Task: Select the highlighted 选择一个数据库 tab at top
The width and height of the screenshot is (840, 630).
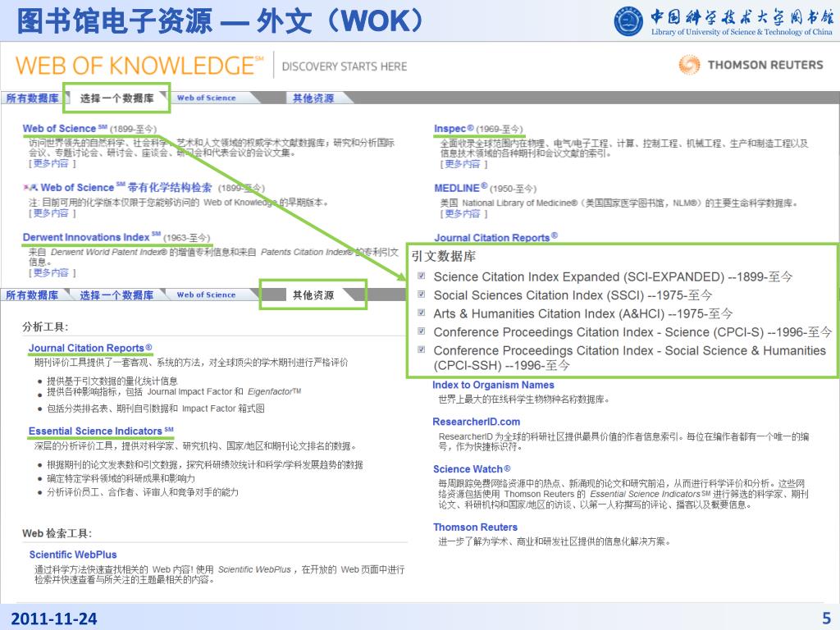Action: pos(116,98)
